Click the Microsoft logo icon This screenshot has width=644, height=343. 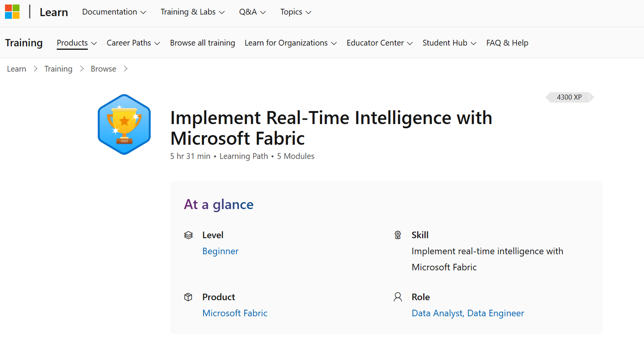[12, 12]
